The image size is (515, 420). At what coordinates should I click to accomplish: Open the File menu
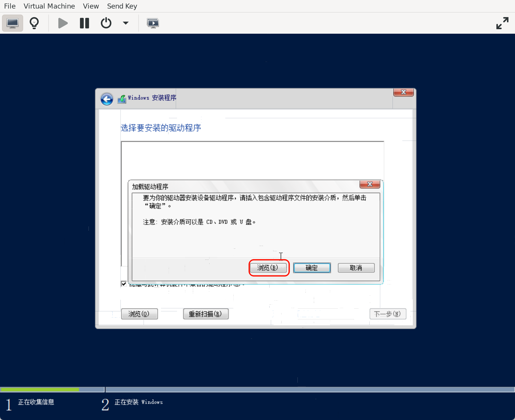[x=10, y=6]
